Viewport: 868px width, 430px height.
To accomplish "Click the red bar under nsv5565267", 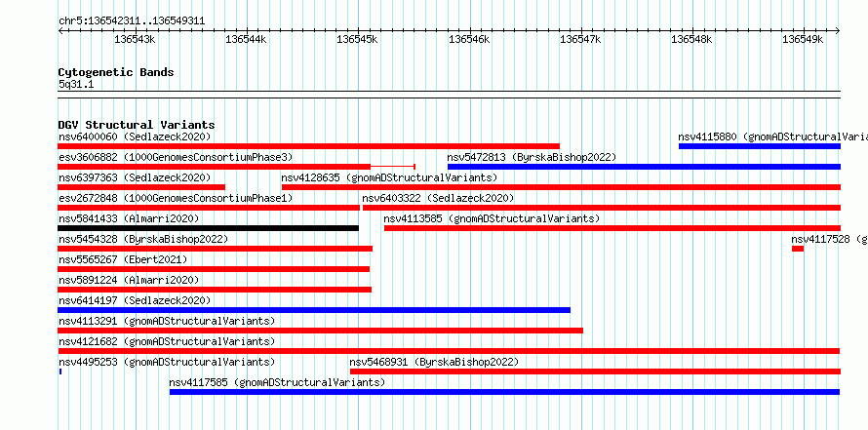I will [x=214, y=269].
